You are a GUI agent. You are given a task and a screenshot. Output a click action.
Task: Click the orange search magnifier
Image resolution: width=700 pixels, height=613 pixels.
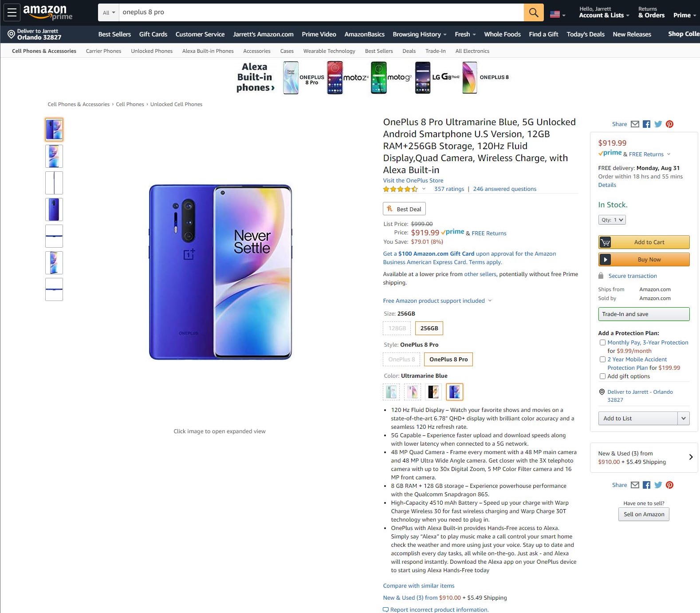point(533,12)
